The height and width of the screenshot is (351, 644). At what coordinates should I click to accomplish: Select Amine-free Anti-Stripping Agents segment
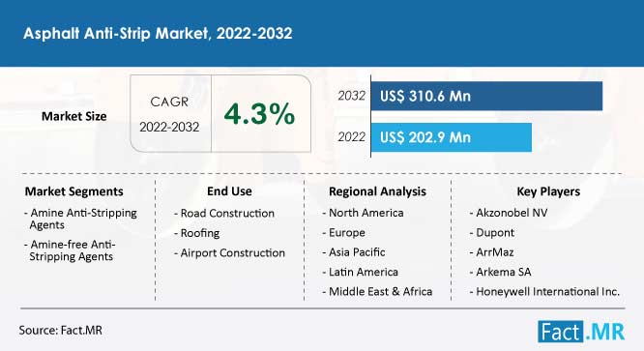[70, 250]
